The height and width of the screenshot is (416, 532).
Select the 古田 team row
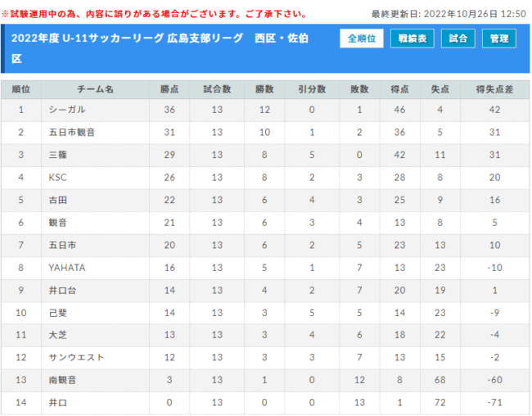pos(265,200)
